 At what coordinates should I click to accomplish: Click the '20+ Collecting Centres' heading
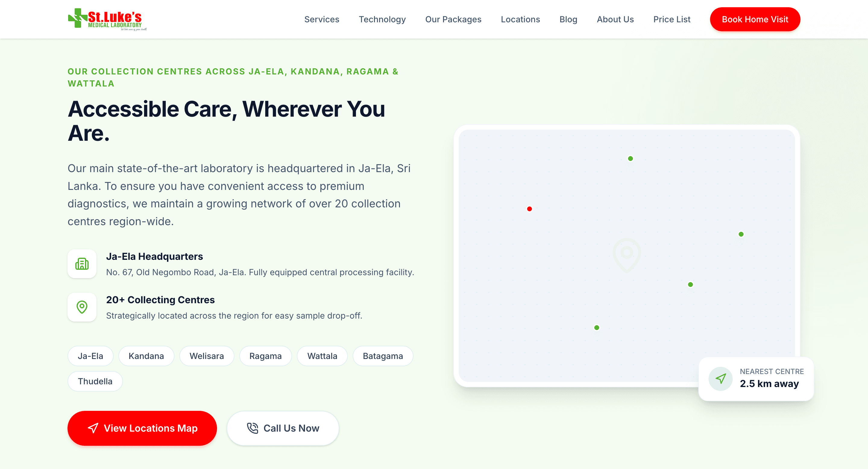click(160, 300)
